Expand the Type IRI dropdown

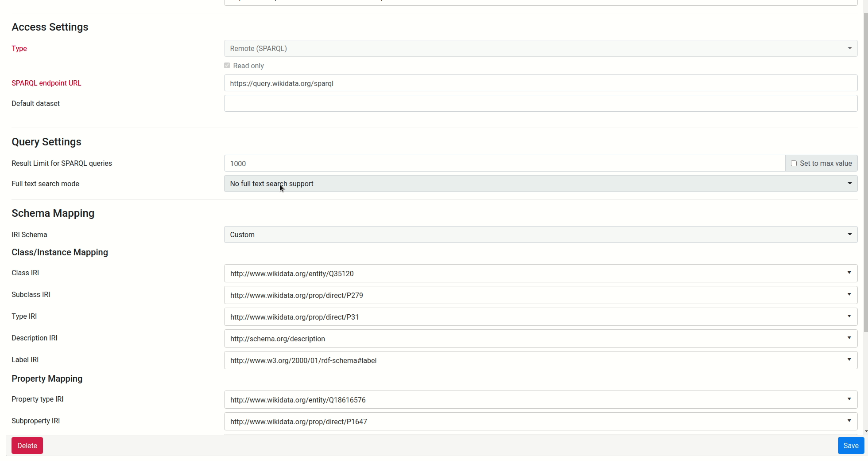pos(849,316)
